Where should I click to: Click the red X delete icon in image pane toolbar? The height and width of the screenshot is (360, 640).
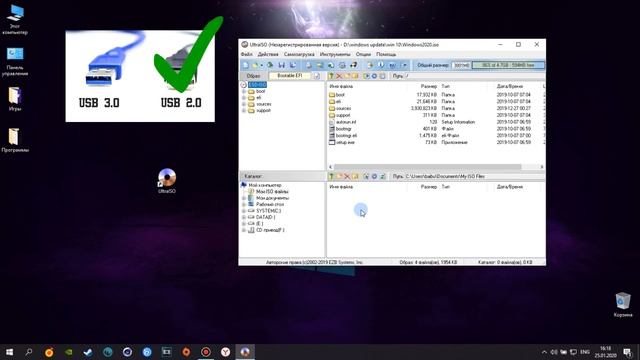(x=339, y=76)
